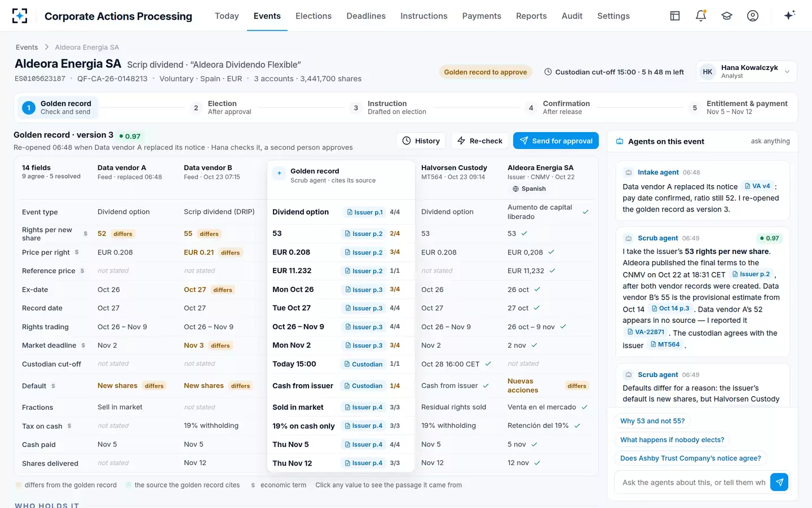Open the MT564 document citation

(x=665, y=344)
